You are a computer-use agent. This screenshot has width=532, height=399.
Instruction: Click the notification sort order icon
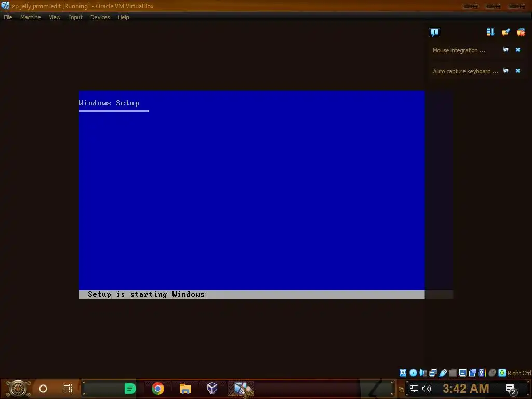(x=490, y=32)
